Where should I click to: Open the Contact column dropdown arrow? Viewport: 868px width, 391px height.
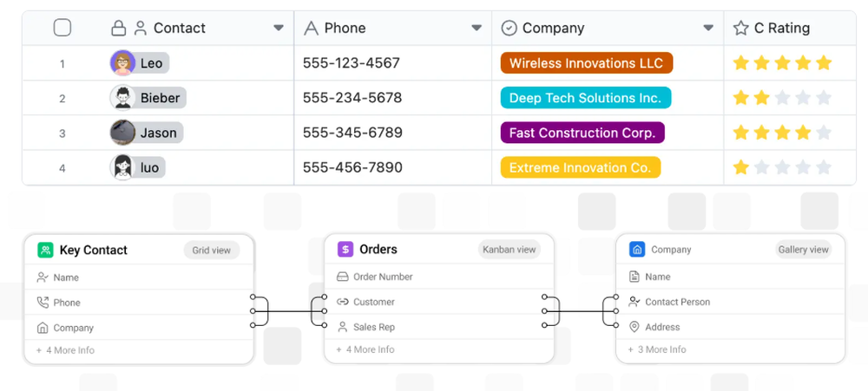[x=279, y=28]
